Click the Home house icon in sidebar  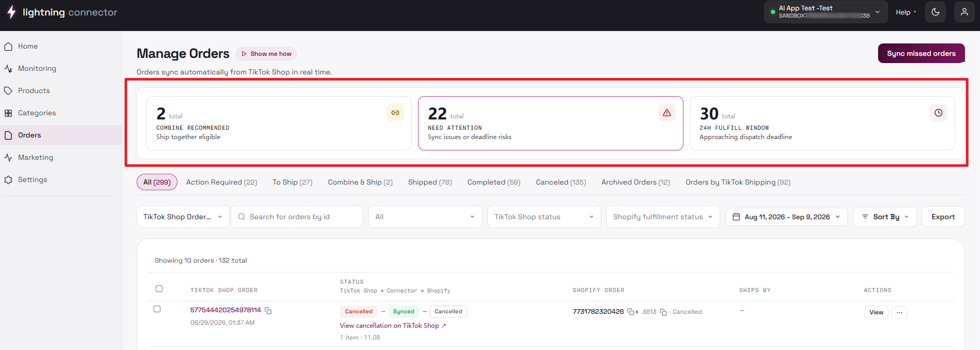tap(8, 47)
